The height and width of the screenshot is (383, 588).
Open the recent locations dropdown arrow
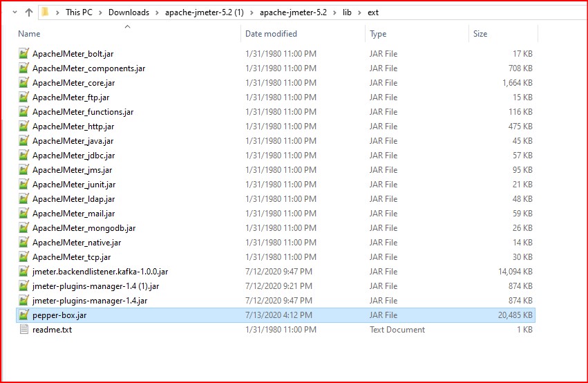tap(15, 12)
